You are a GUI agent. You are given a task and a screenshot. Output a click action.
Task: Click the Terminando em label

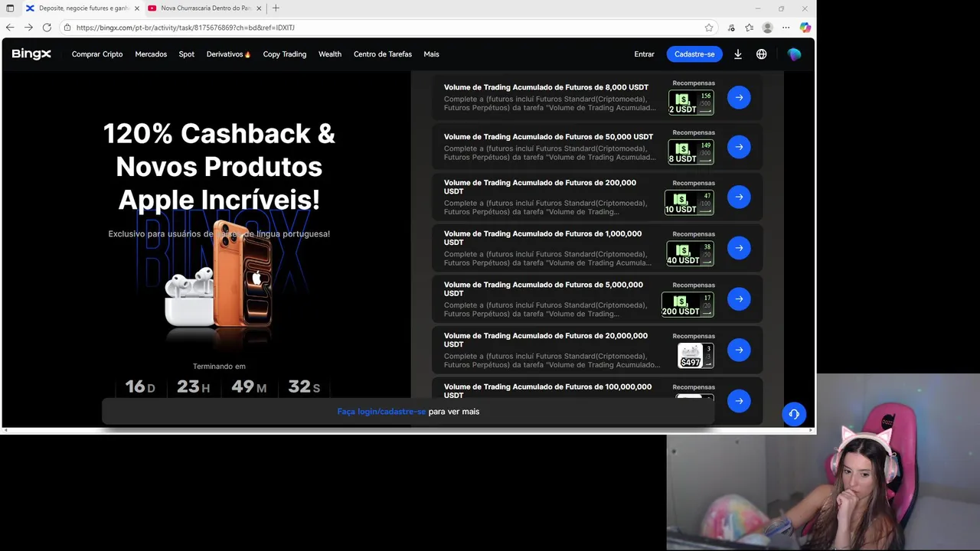pyautogui.click(x=219, y=367)
